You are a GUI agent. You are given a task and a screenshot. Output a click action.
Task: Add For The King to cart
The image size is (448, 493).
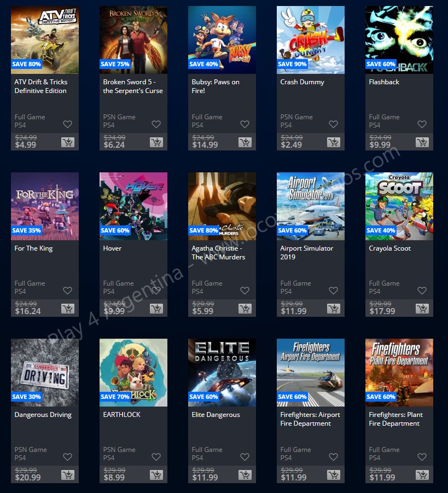click(68, 309)
